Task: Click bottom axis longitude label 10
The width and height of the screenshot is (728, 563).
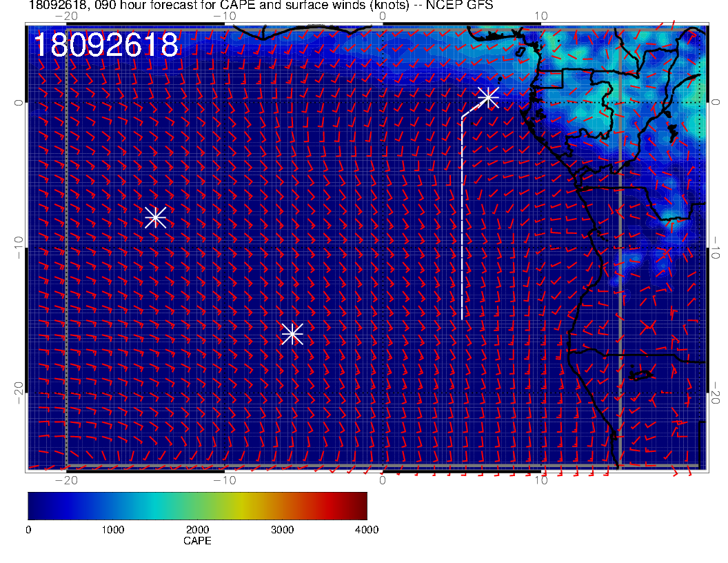Action: coord(541,480)
